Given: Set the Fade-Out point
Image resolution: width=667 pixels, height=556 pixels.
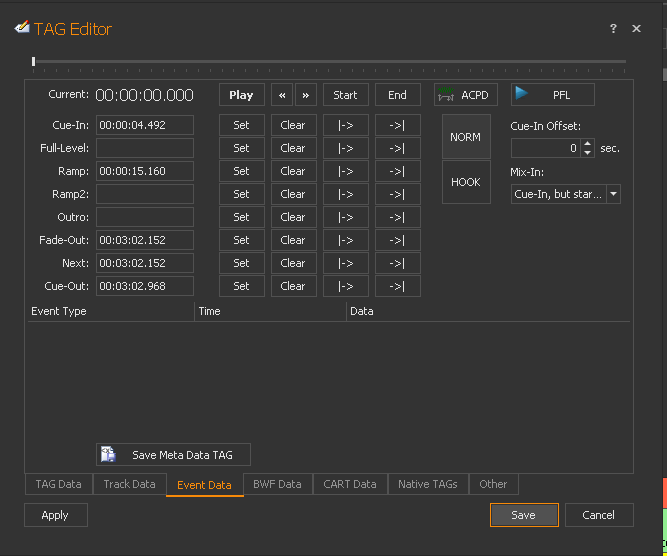Looking at the screenshot, I should [242, 240].
